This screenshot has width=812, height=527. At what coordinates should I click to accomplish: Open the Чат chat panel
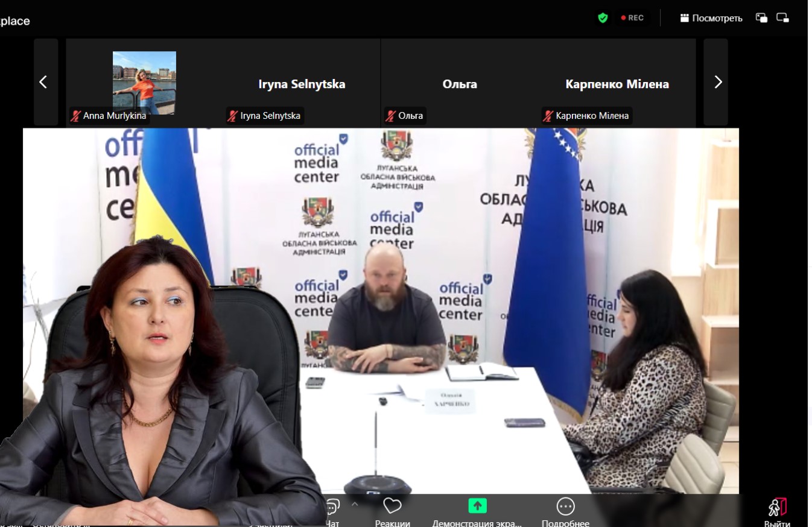pyautogui.click(x=332, y=511)
